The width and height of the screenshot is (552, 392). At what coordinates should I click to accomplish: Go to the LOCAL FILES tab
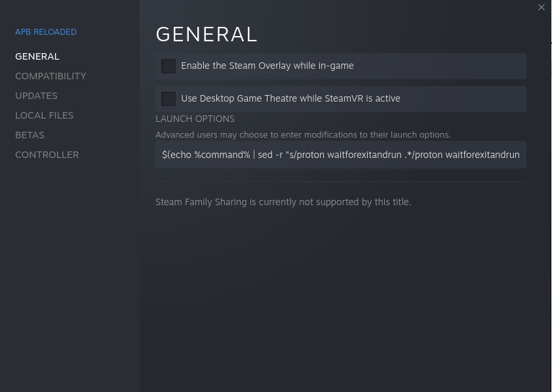[x=44, y=115]
